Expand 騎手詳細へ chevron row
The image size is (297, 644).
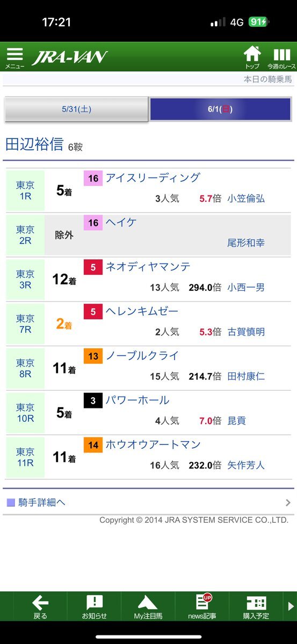[148, 503]
